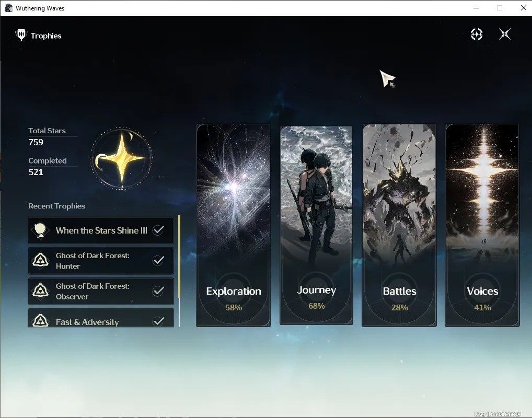This screenshot has height=418, width=532.
Task: Close the Trophies screen with the X icon
Action: pos(505,34)
